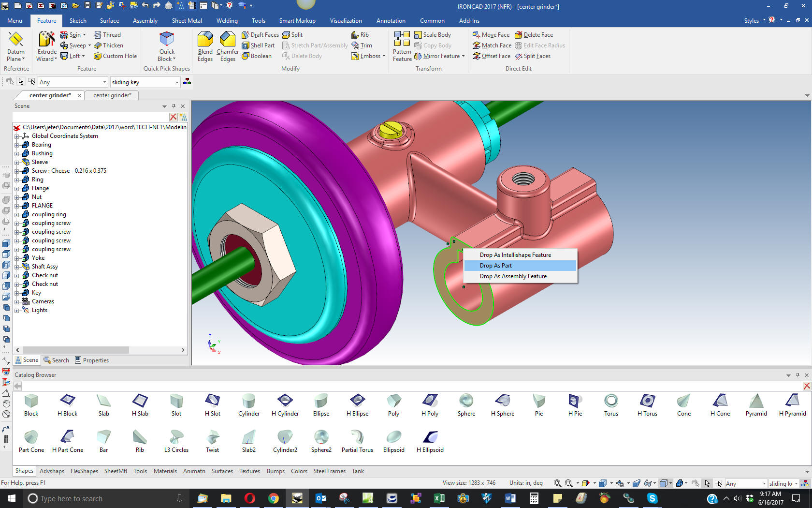This screenshot has width=812, height=508.
Task: Click the Match Face tool
Action: click(x=492, y=45)
